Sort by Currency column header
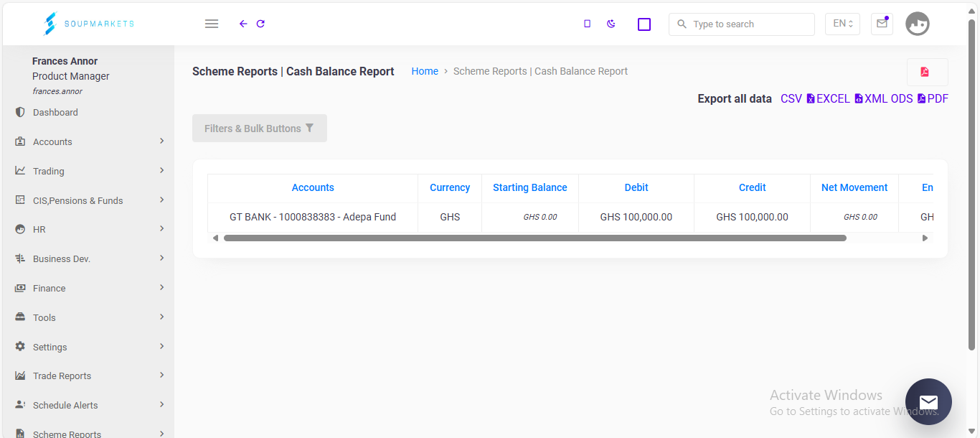980x438 pixels. tap(450, 187)
